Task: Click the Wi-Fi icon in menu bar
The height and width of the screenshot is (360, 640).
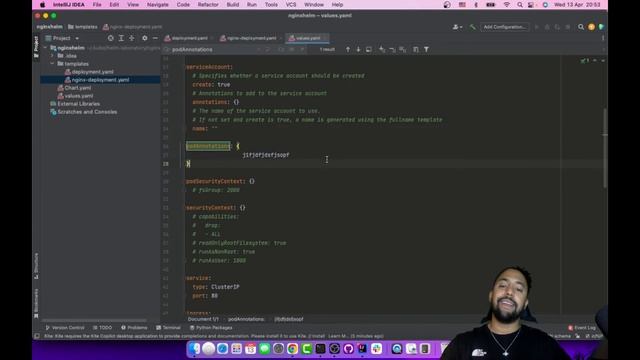Action: (507, 5)
